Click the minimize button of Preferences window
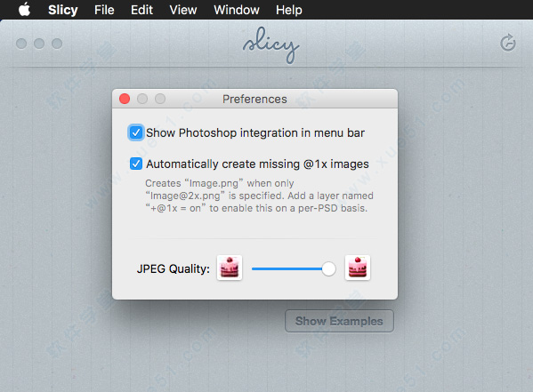The image size is (533, 392). click(142, 99)
